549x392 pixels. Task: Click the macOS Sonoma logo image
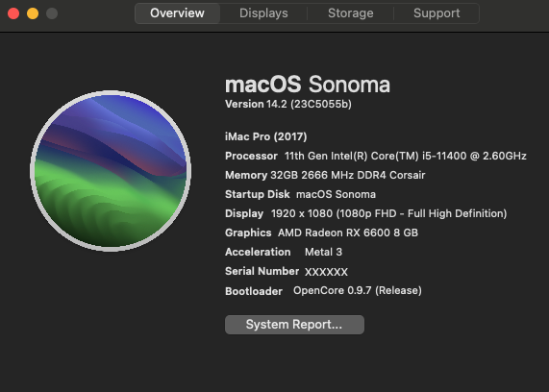pyautogui.click(x=111, y=171)
